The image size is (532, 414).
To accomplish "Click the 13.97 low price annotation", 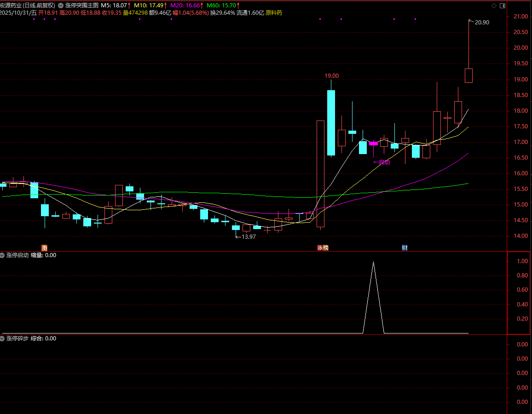I will coord(248,236).
